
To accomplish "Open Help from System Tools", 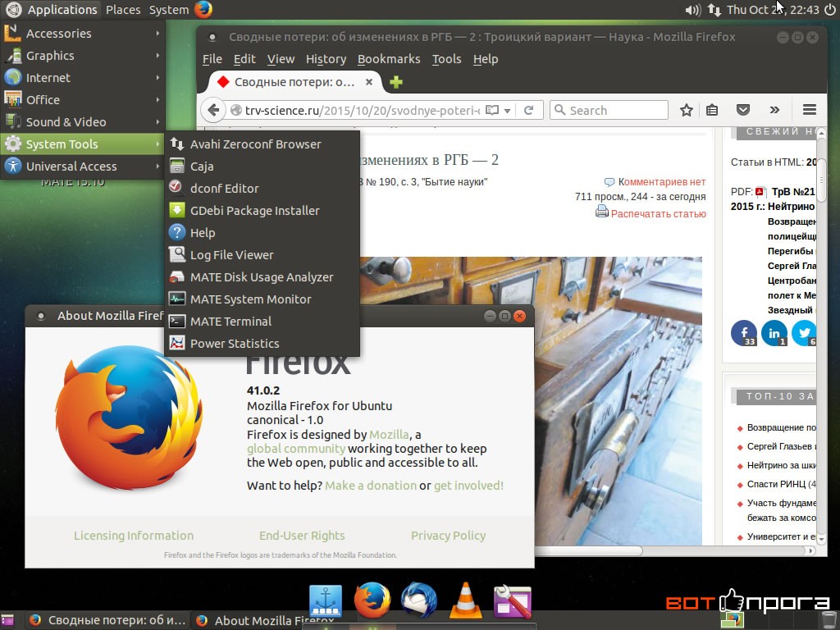I will pyautogui.click(x=262, y=233).
